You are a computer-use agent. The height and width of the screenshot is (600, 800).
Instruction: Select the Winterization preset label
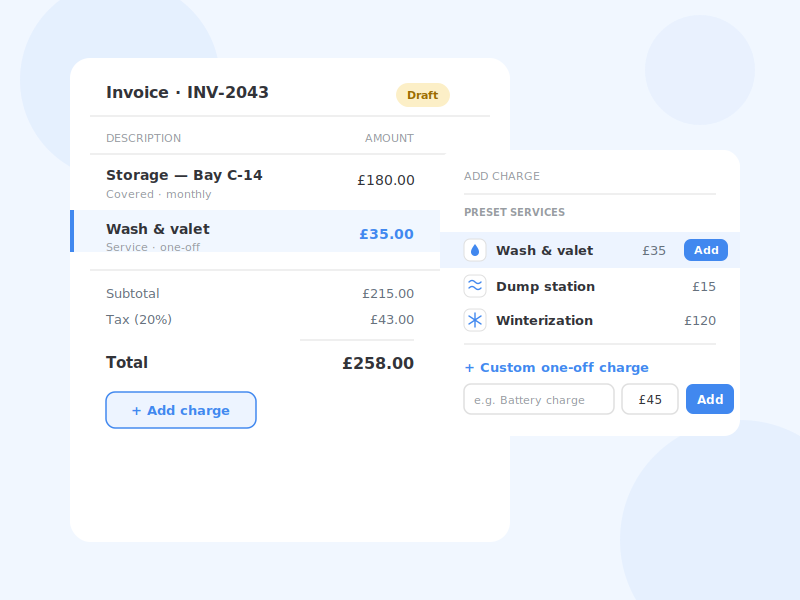point(544,320)
